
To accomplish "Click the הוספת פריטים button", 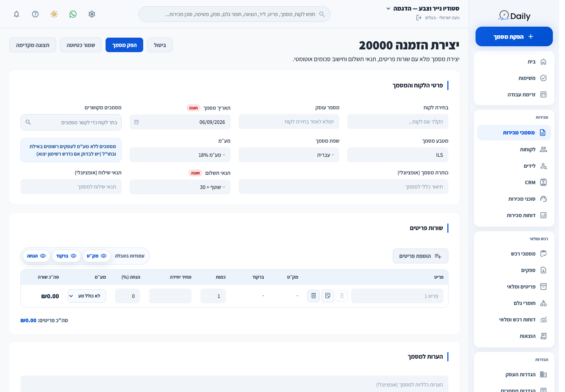I will tap(421, 256).
